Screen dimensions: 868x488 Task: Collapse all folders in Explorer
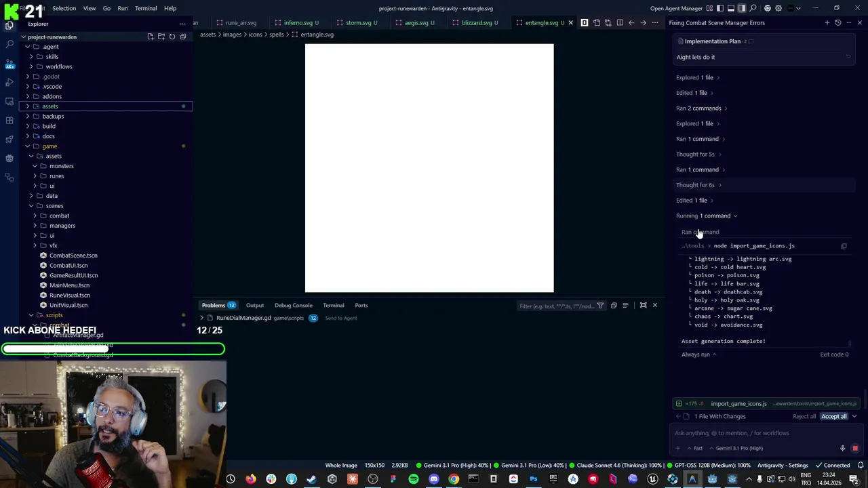pyautogui.click(x=183, y=37)
